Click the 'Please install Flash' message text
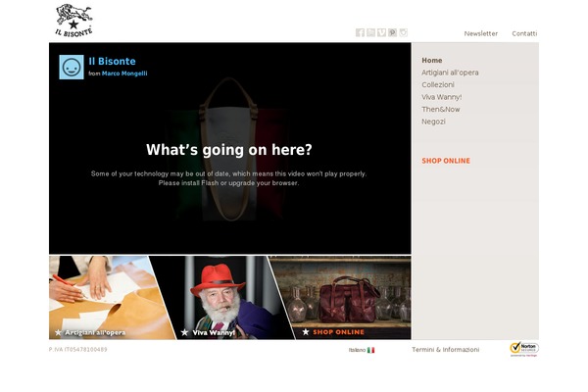The width and height of the screenshot is (588, 392). click(x=228, y=183)
